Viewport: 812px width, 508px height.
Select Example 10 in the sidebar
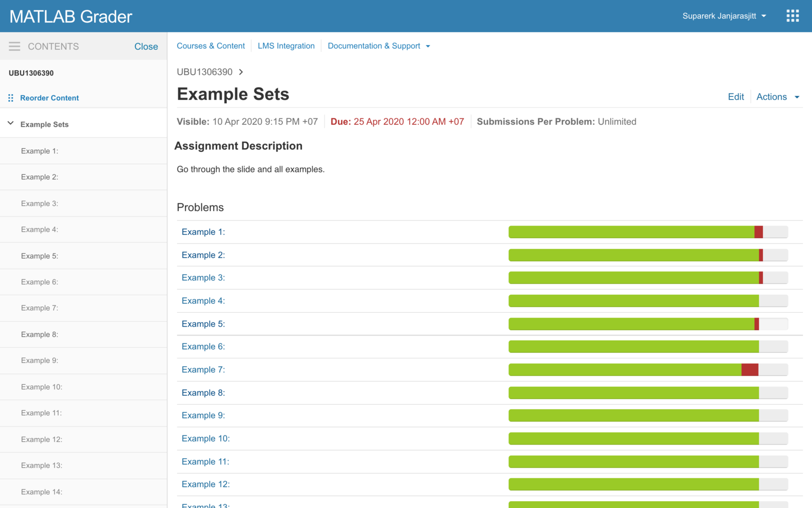[42, 387]
